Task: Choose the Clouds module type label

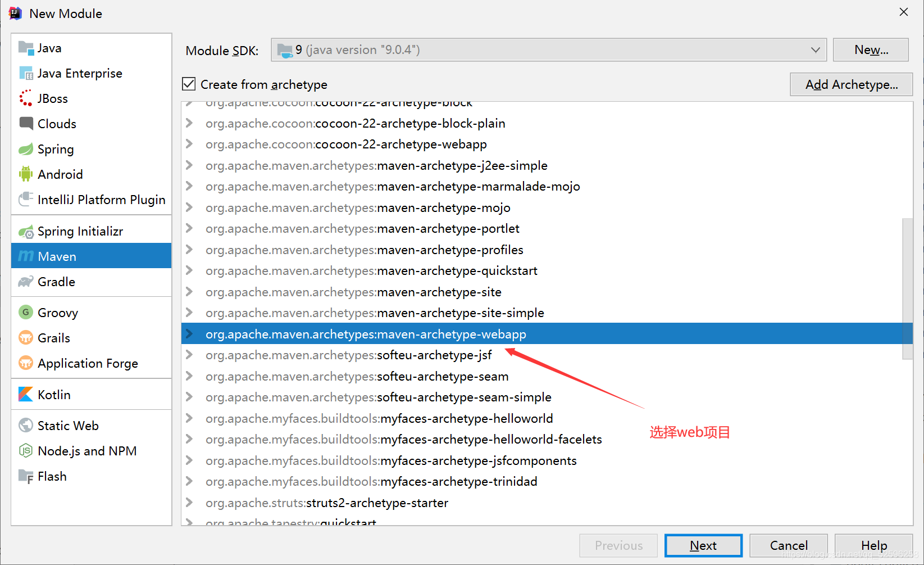Action: (57, 124)
